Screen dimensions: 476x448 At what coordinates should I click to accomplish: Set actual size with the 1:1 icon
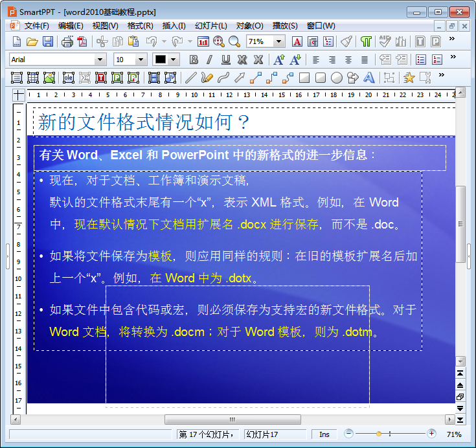coord(203,41)
